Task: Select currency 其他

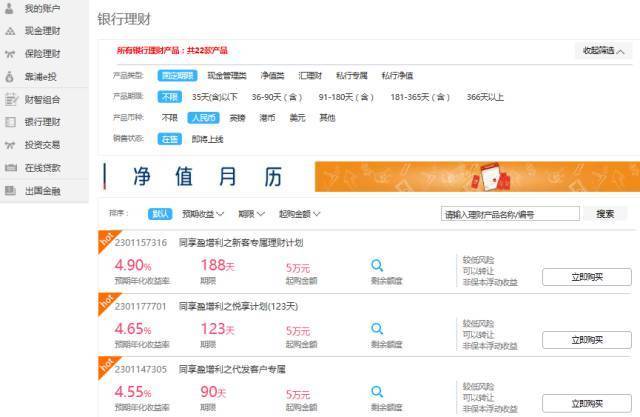Action: point(327,118)
